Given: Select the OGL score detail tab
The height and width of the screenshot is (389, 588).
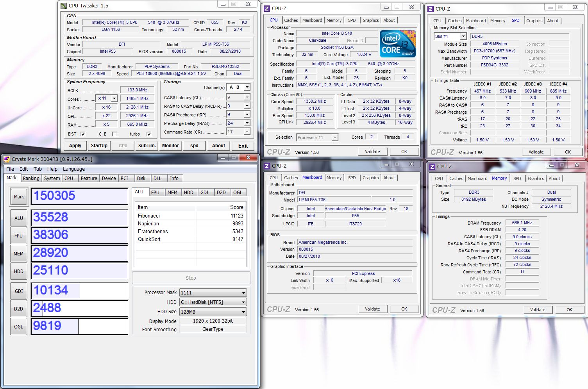Looking at the screenshot, I should click(238, 193).
